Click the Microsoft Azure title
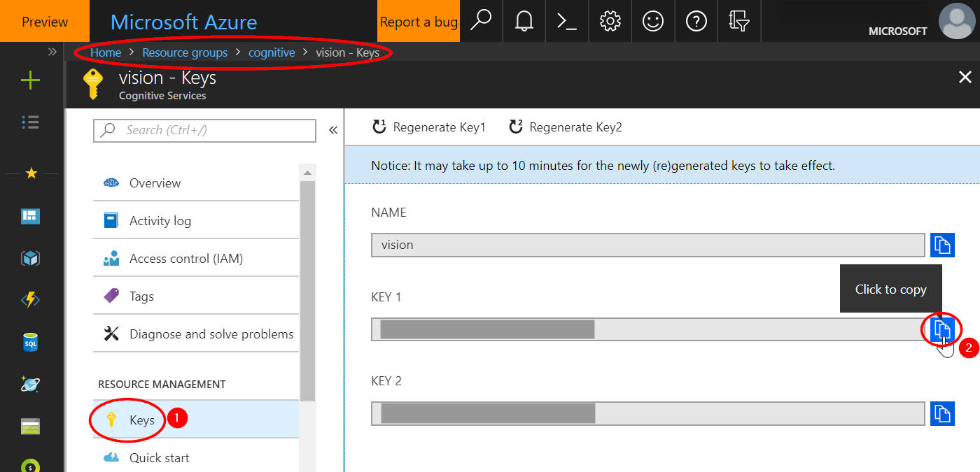Viewport: 980px width, 472px height. tap(183, 22)
